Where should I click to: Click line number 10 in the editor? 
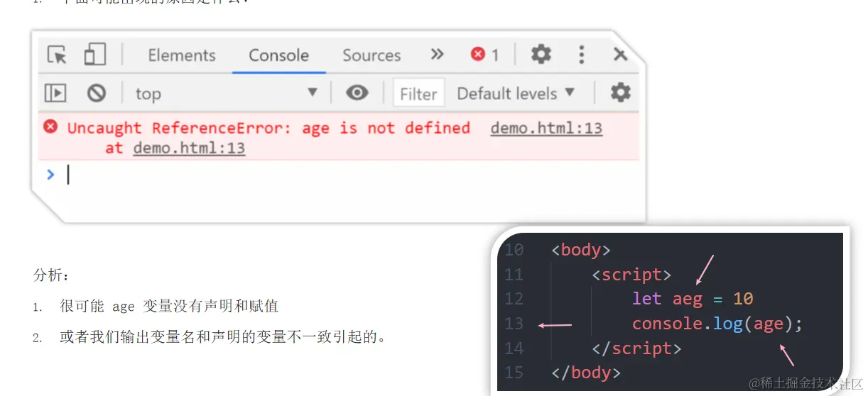[x=514, y=250]
